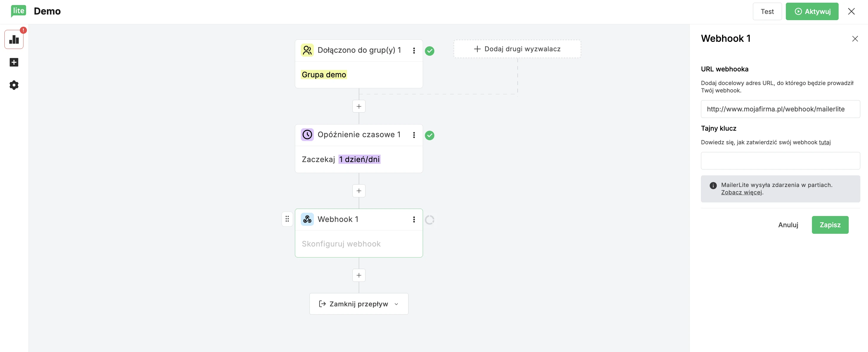Open the statistics bar chart sidebar icon
The width and height of the screenshot is (868, 352).
14,40
